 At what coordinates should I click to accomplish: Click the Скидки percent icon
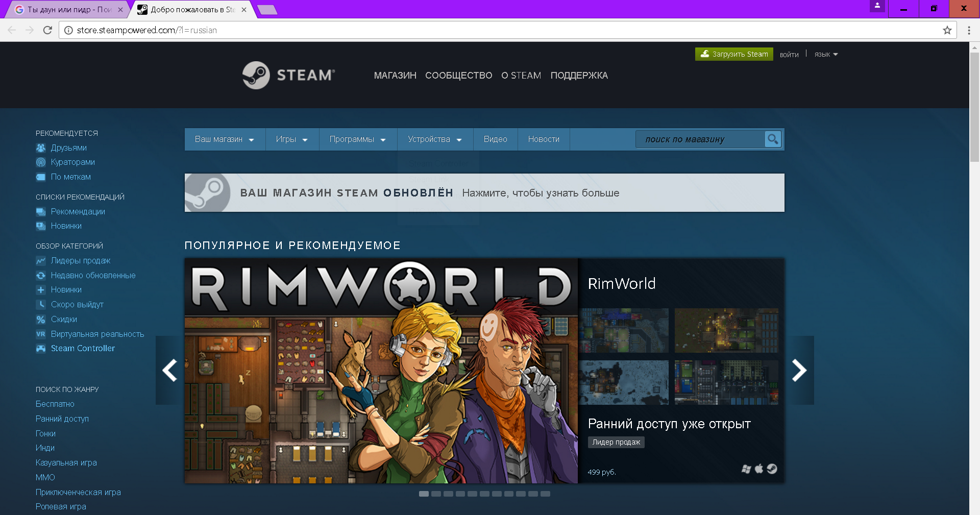click(x=41, y=320)
